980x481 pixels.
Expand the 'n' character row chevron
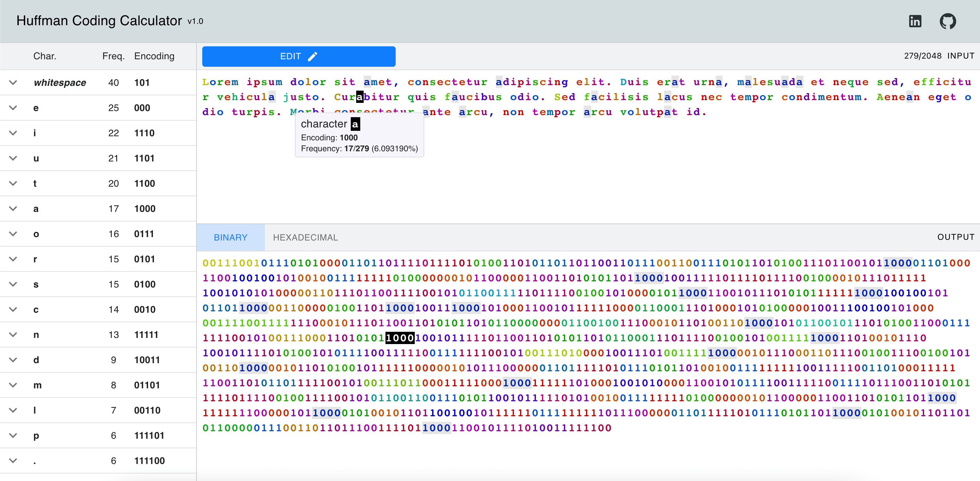[x=13, y=335]
